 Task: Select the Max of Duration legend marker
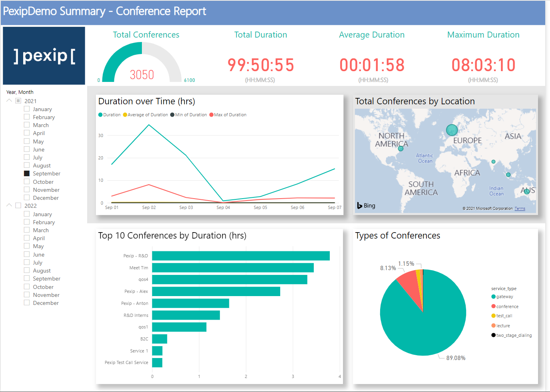pos(212,115)
